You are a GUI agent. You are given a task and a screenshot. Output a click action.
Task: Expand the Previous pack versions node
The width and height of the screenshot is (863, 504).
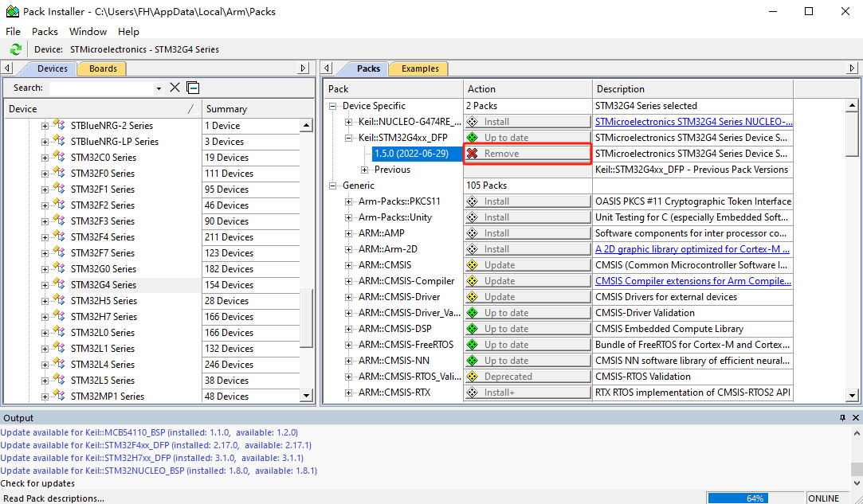[364, 170]
